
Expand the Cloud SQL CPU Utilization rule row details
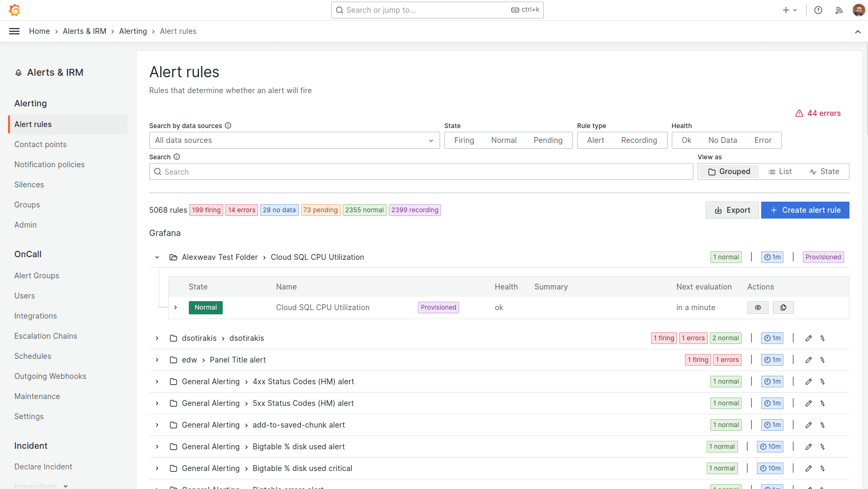(x=176, y=307)
